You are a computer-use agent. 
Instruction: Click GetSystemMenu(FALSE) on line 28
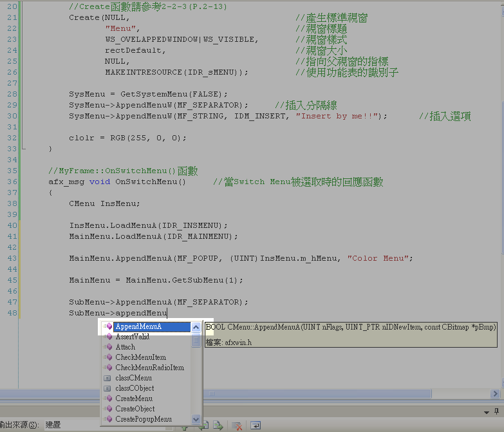[x=171, y=94]
